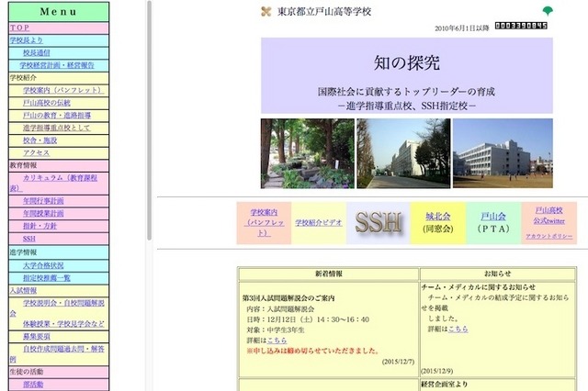Click the sidebar frame vertical scrollbar
Viewport: 588px width, 391px height.
point(149,120)
